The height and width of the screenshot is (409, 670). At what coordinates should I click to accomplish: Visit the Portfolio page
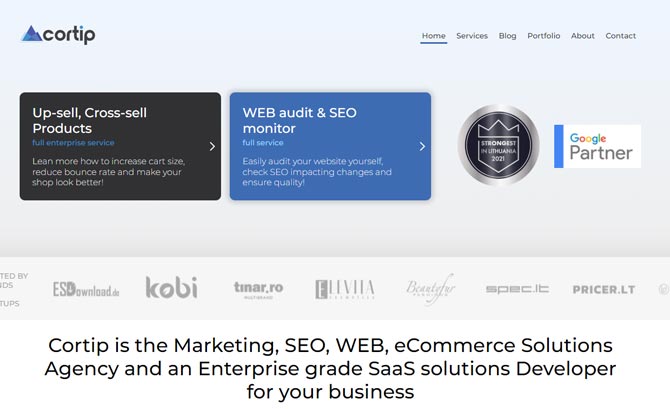(x=544, y=36)
